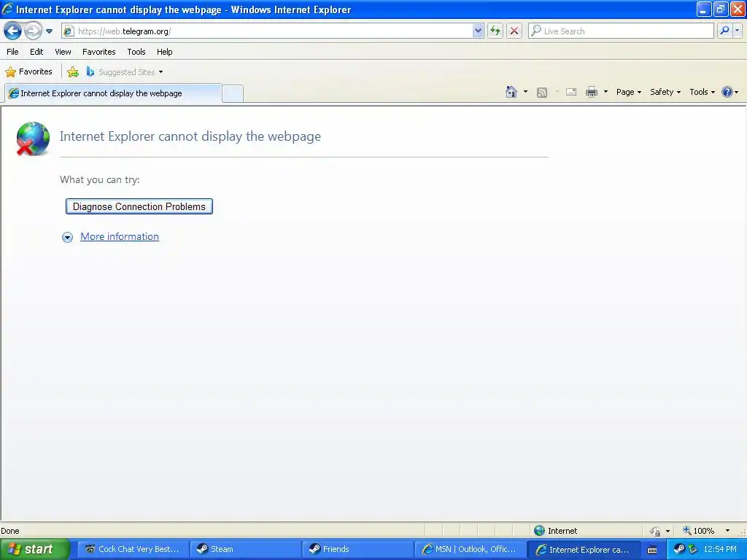The height and width of the screenshot is (560, 747).
Task: Click the search magnifier button
Action: click(x=724, y=31)
